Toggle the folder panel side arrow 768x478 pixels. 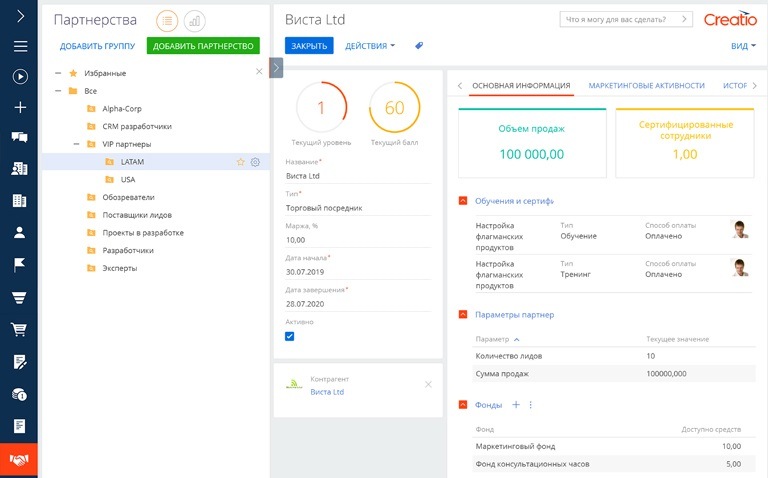click(276, 68)
